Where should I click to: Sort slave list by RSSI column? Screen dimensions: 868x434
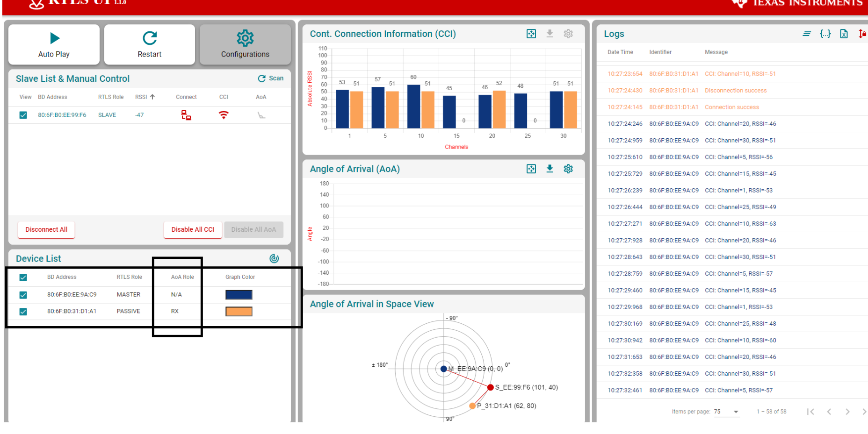145,97
